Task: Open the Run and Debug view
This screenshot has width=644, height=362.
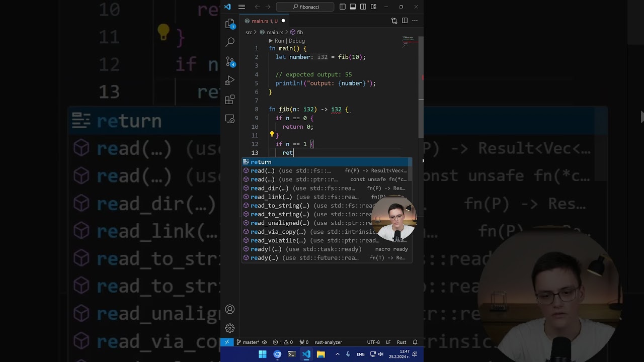Action: click(230, 80)
